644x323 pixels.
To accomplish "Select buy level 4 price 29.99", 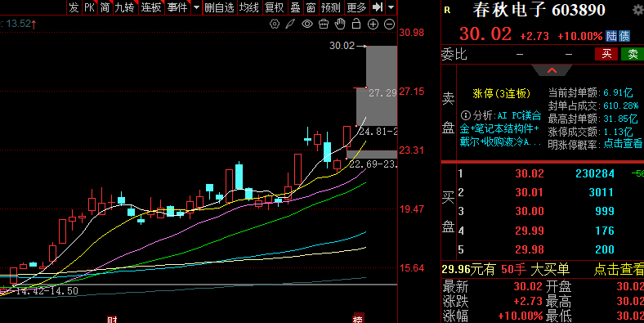I will click(x=530, y=231).
